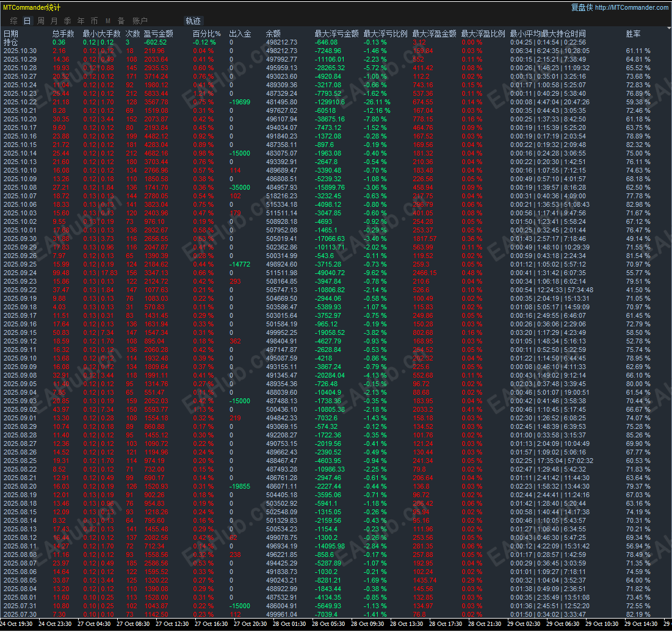Click the 0.13 | 17.83 lot size cell
This screenshot has height=632, width=672.
pyautogui.click(x=100, y=273)
